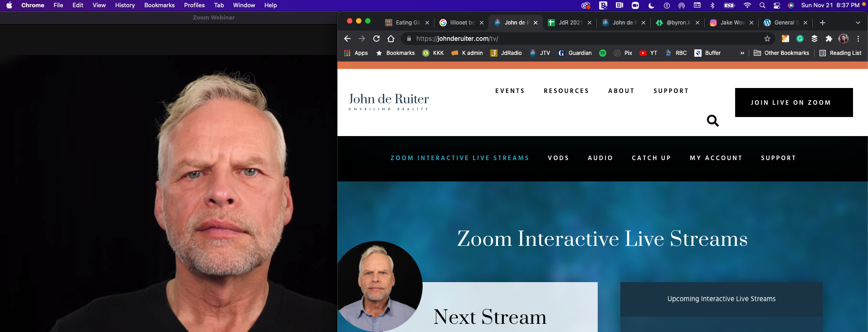Image resolution: width=868 pixels, height=332 pixels.
Task: Open the Chrome home page button
Action: click(391, 39)
